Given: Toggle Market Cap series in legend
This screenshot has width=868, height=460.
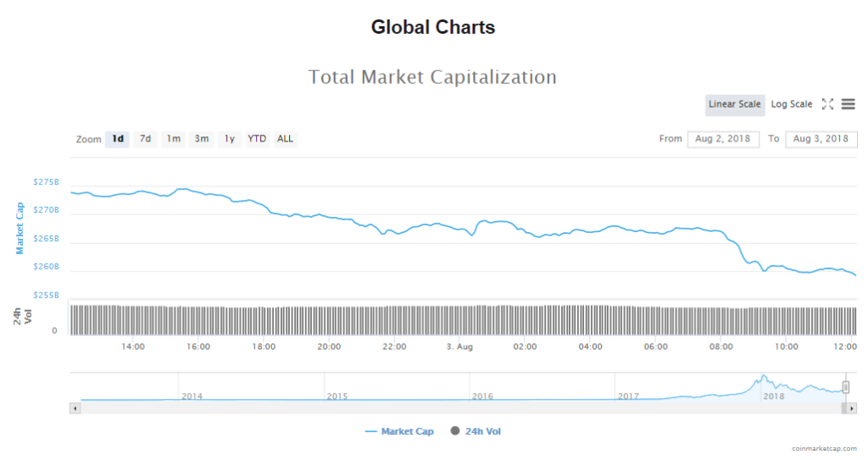Looking at the screenshot, I should click(399, 432).
